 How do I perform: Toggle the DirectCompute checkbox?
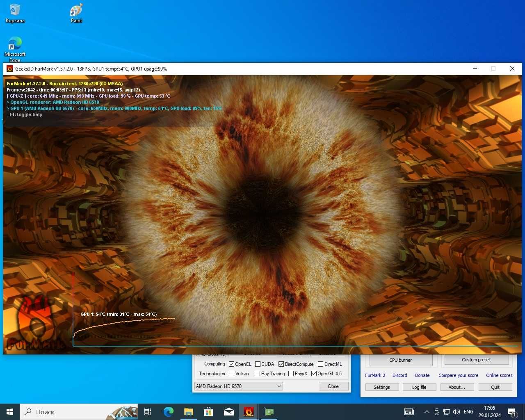pos(281,364)
